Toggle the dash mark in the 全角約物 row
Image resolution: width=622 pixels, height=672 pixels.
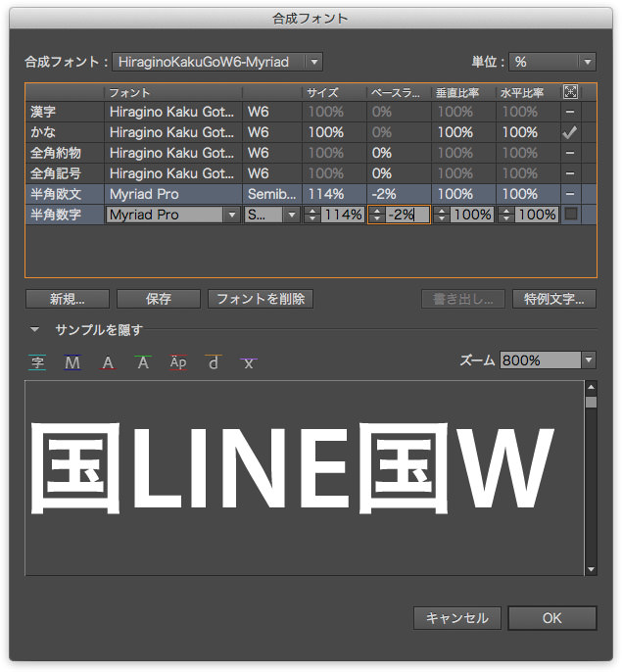(570, 153)
